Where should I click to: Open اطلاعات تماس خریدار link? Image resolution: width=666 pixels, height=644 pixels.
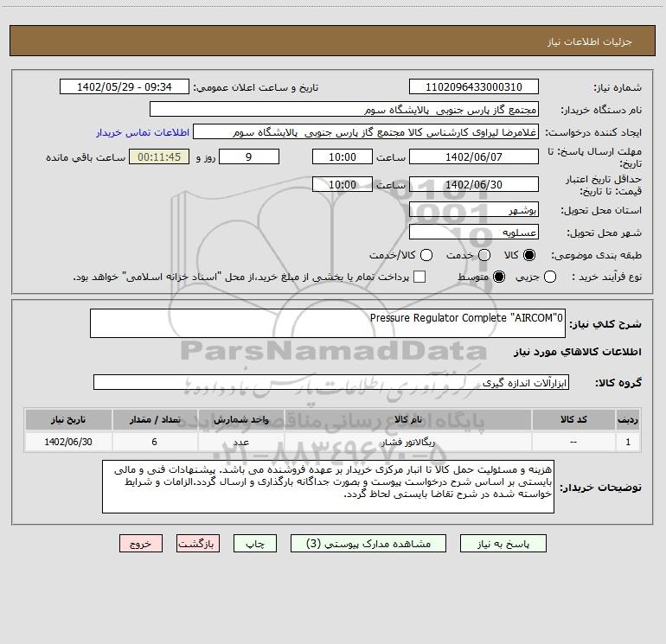tap(143, 132)
